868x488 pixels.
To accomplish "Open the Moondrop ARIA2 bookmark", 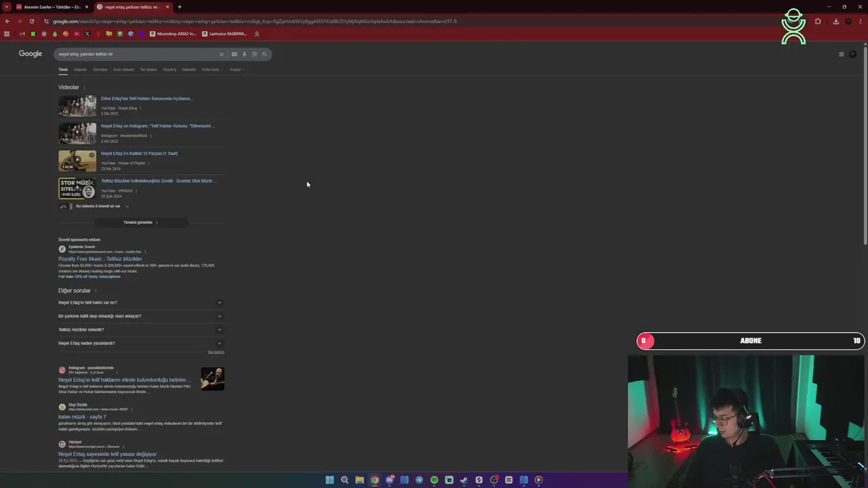I will click(x=174, y=33).
